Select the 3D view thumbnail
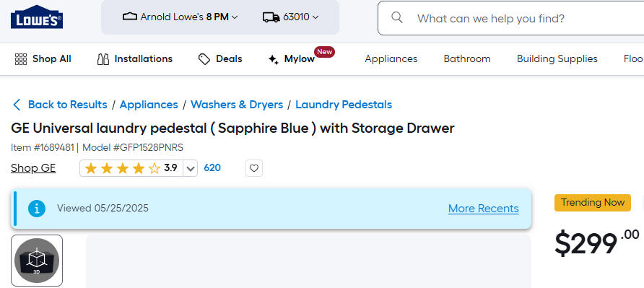This screenshot has height=288, width=644. pyautogui.click(x=37, y=261)
